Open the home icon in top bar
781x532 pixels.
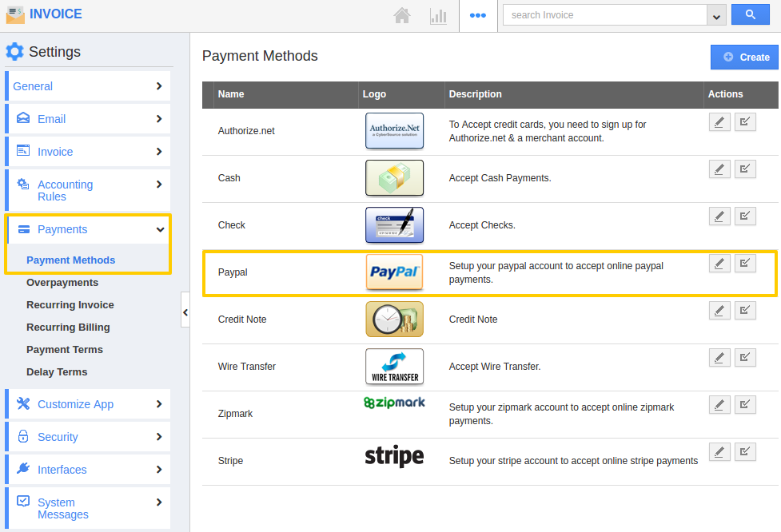click(x=402, y=15)
